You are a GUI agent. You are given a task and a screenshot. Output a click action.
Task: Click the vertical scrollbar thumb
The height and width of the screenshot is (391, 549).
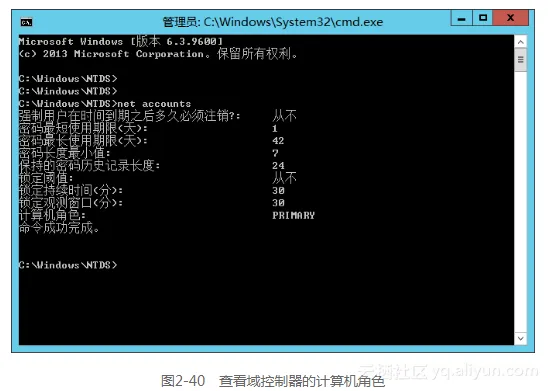[521, 60]
